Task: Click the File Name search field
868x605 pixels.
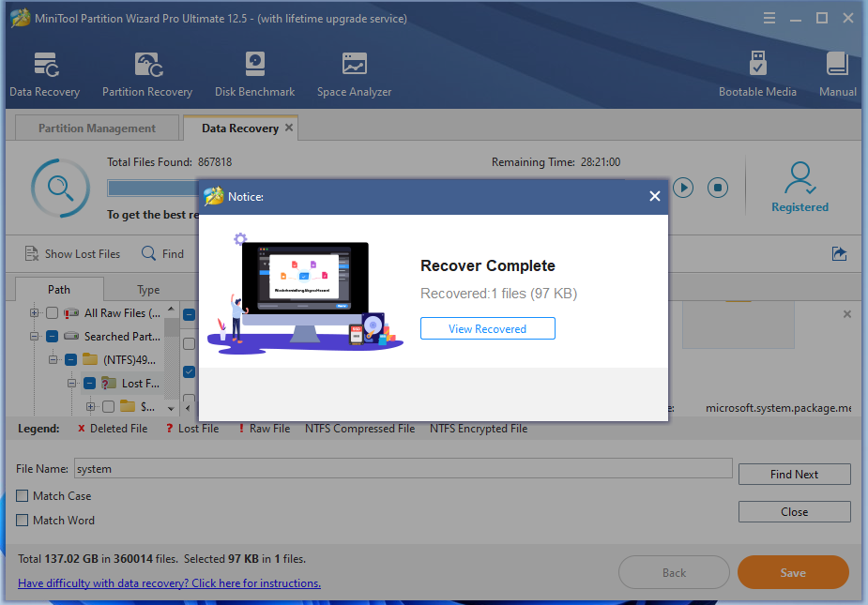Action: point(403,468)
